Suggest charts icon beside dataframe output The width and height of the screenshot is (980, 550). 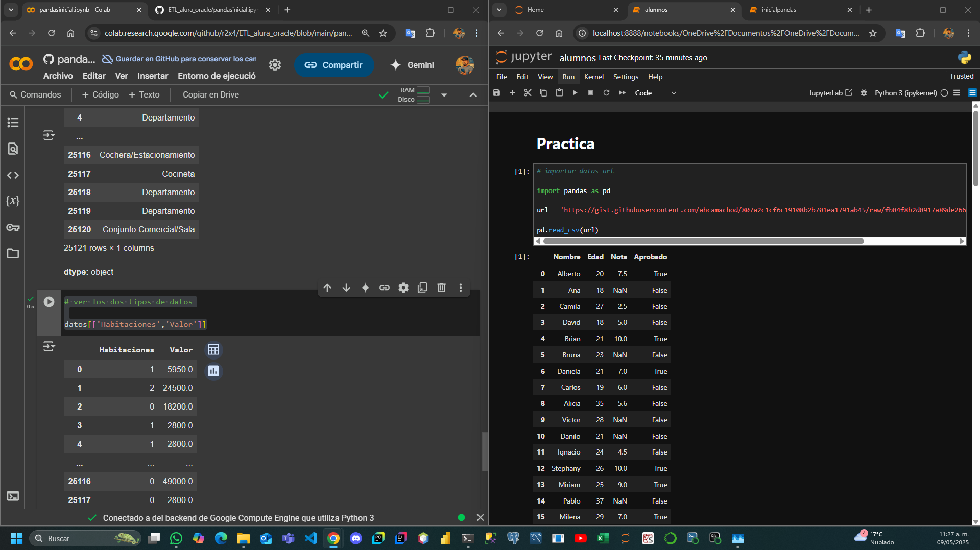tap(213, 371)
